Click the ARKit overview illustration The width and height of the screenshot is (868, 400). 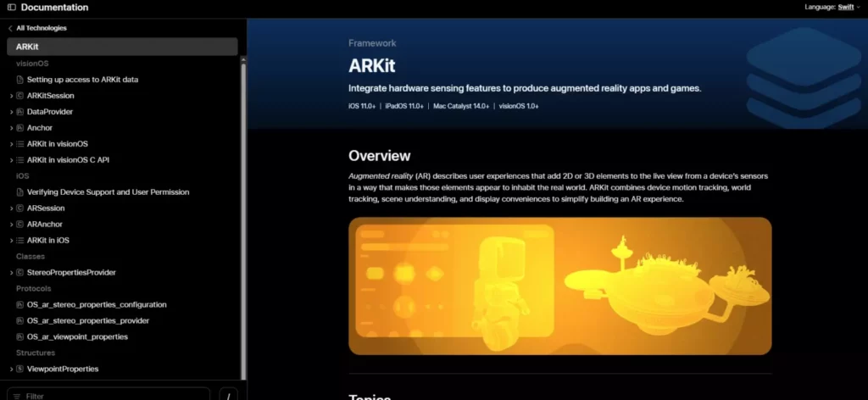pyautogui.click(x=559, y=286)
